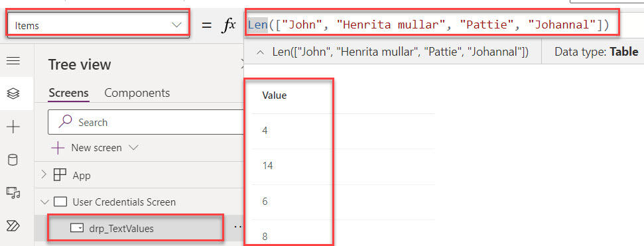Switch to the Screens tab
Image resolution: width=644 pixels, height=246 pixels.
point(68,93)
